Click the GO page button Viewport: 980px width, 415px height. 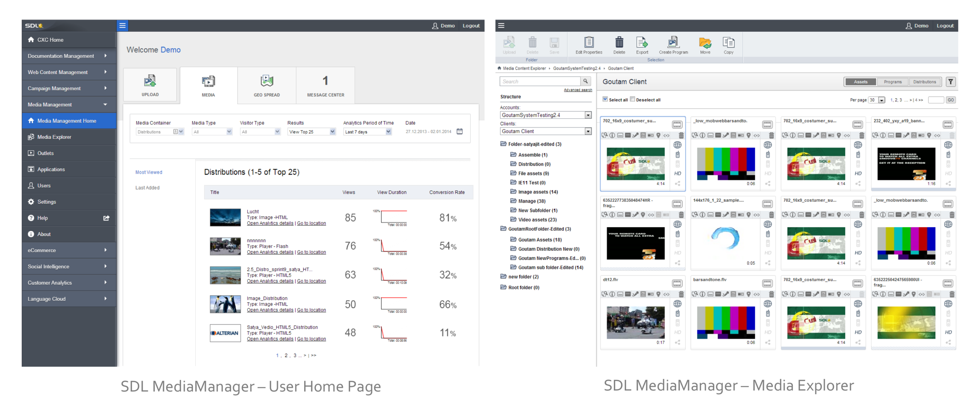951,100
